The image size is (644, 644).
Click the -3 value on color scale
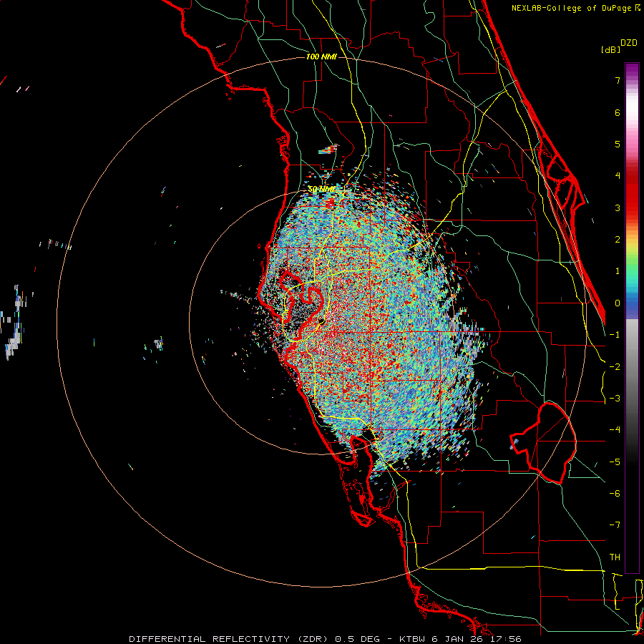click(615, 399)
